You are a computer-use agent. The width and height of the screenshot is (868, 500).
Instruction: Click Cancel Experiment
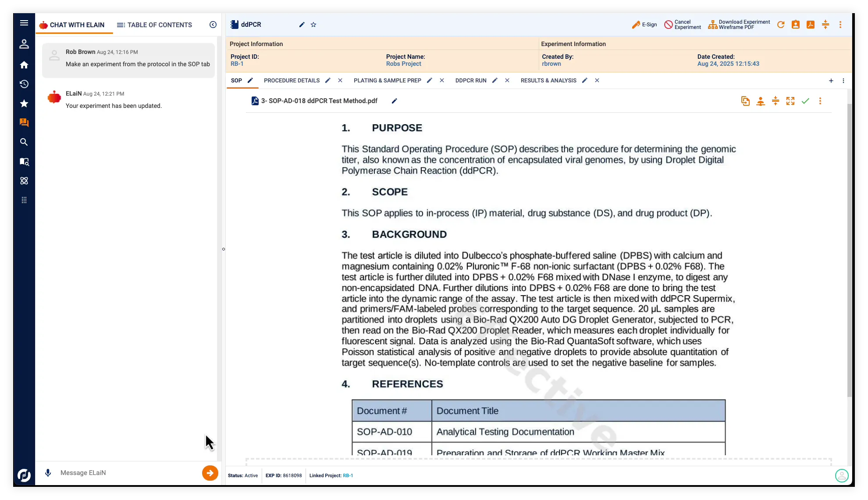pos(683,25)
